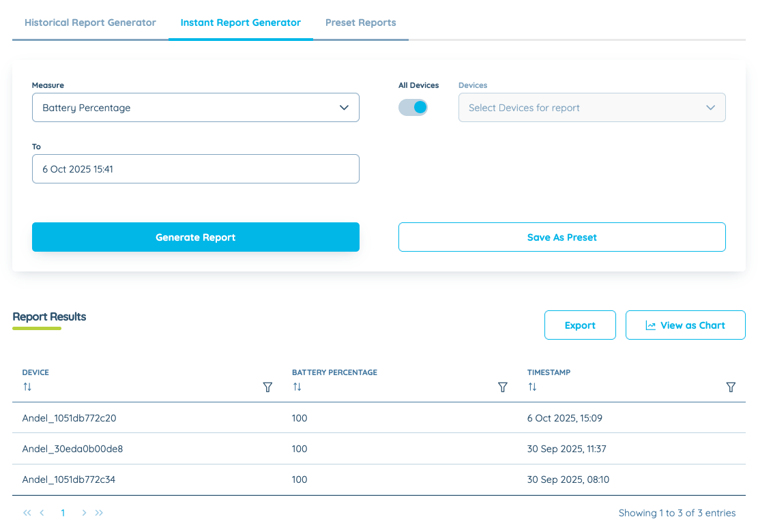Screen dimensions: 758x532
Task: Open the Measure dropdown showing Battery Percentage
Action: [195, 107]
